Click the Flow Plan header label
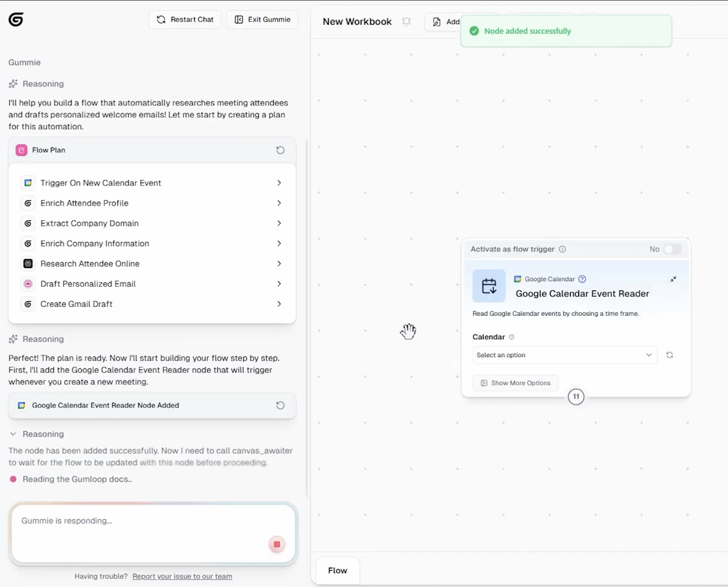The height and width of the screenshot is (587, 728). point(48,150)
